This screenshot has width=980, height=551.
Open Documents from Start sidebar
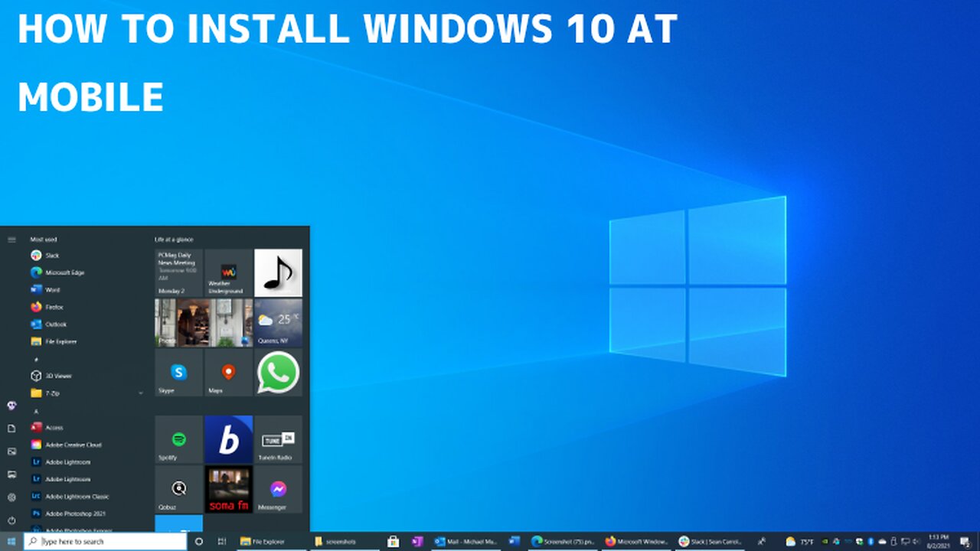[11, 429]
